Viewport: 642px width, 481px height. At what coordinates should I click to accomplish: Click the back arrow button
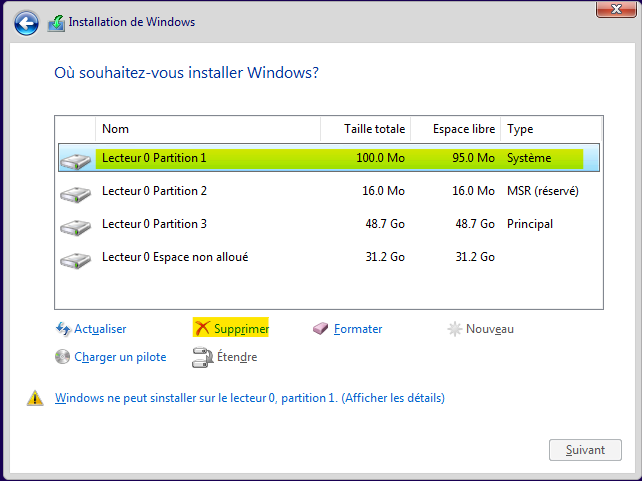27,22
